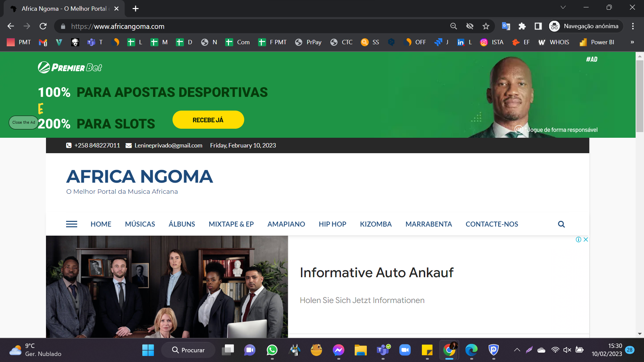The image size is (644, 362).
Task: Open the AMAPIANO menu item
Action: click(286, 224)
